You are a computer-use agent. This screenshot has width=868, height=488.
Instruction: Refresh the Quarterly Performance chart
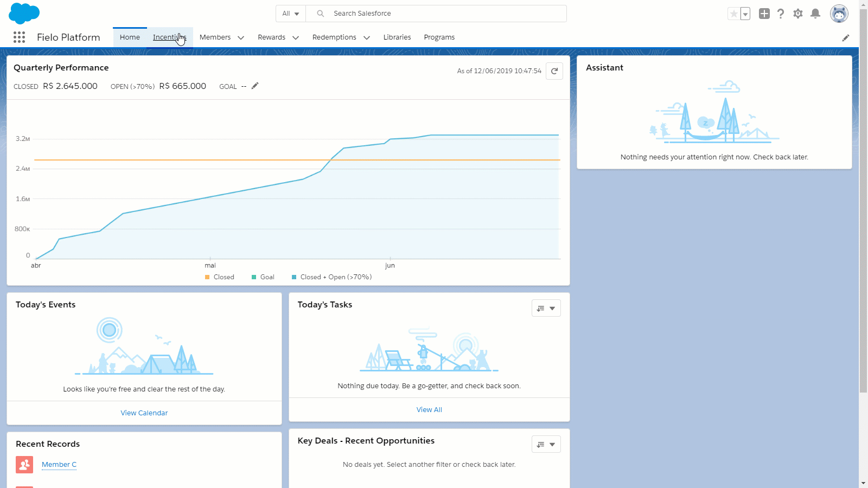pyautogui.click(x=554, y=71)
